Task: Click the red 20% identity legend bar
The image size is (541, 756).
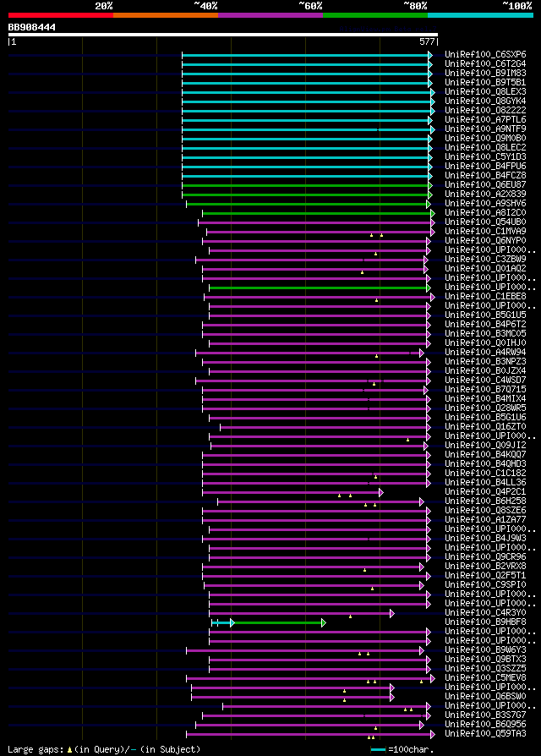Action: pyautogui.click(x=61, y=15)
